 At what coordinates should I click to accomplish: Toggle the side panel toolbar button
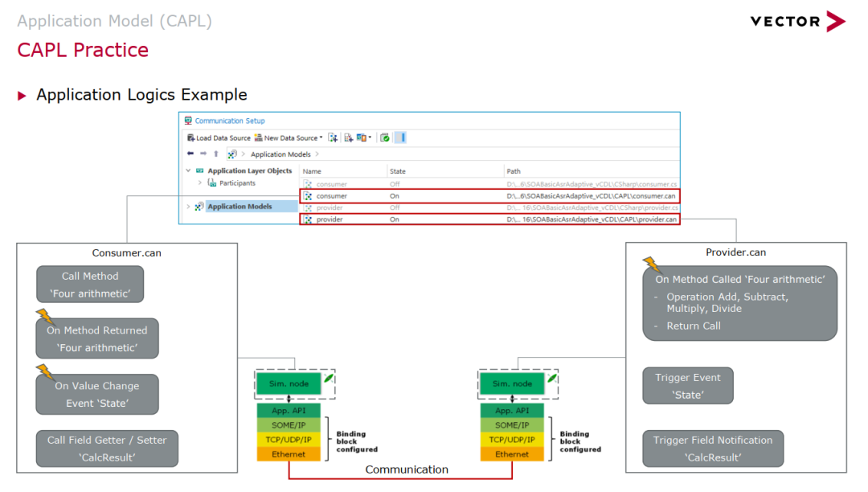[x=401, y=137]
